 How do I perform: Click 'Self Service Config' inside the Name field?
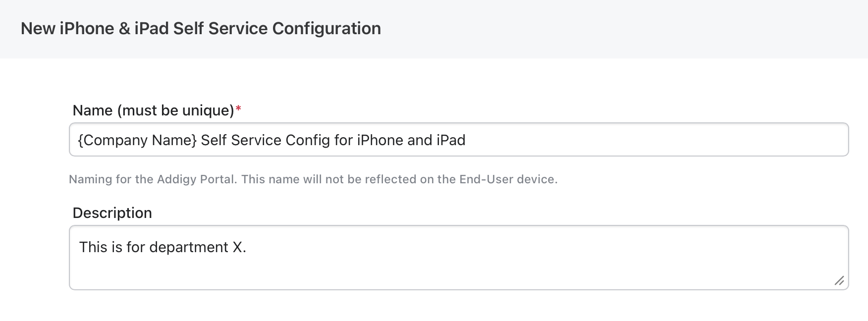pyautogui.click(x=265, y=140)
